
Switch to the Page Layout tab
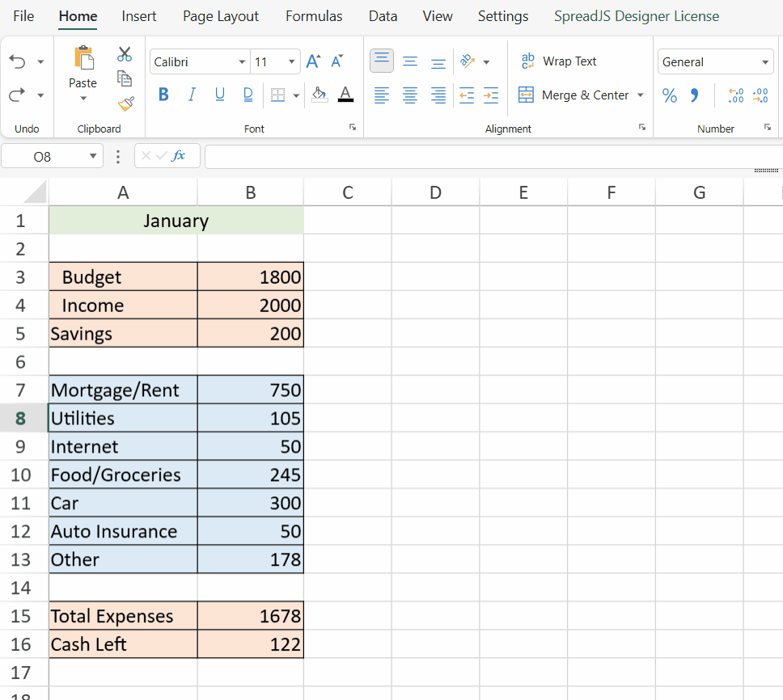[221, 16]
